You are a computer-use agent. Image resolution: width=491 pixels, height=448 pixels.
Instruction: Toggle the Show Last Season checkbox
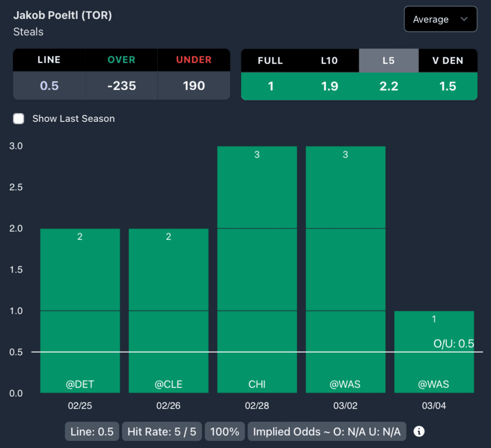point(19,118)
